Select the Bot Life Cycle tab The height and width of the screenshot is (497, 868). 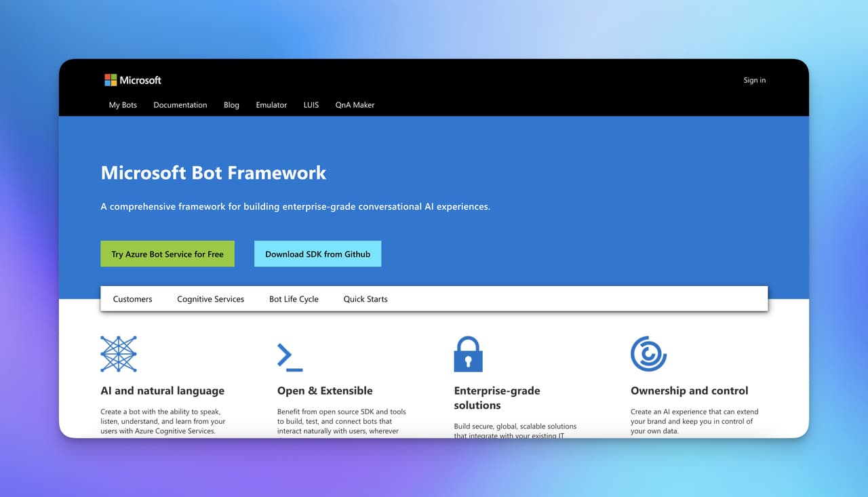[294, 299]
